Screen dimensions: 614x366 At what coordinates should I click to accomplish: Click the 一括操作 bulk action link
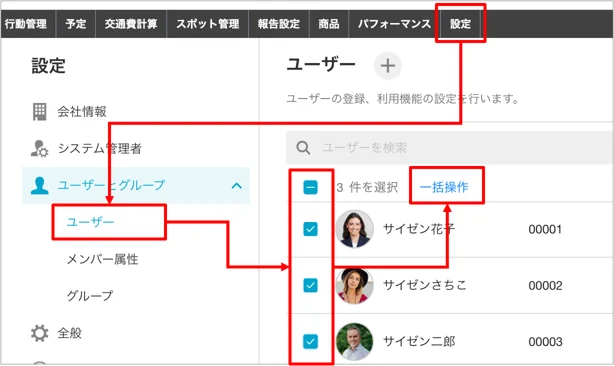pos(444,187)
